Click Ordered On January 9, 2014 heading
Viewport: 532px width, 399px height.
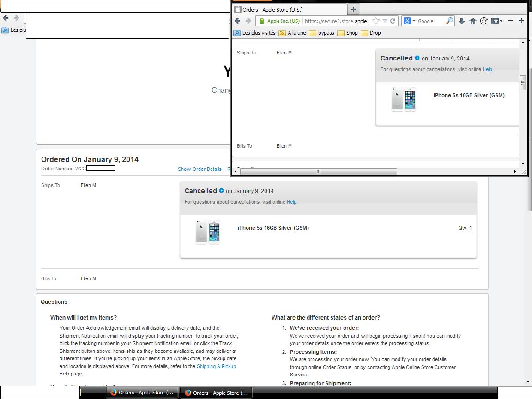coord(90,159)
